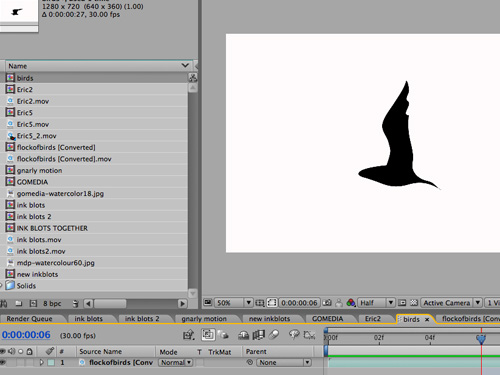Image resolution: width=500 pixels, height=375 pixels.
Task: Click the Eric5_2.mov footage icon
Action: coord(11,136)
